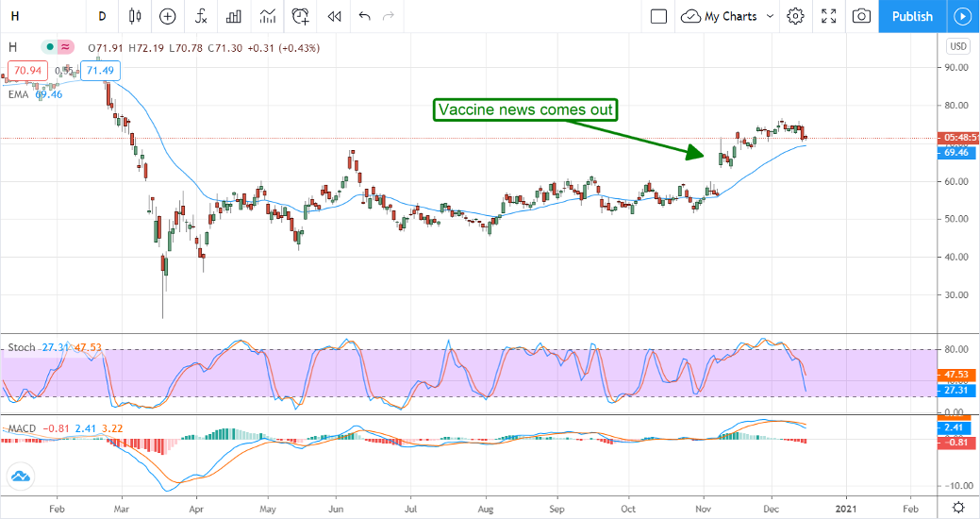Create an alert with the alarm clock icon
Image resolution: width=980 pixels, height=519 pixels.
pyautogui.click(x=301, y=16)
